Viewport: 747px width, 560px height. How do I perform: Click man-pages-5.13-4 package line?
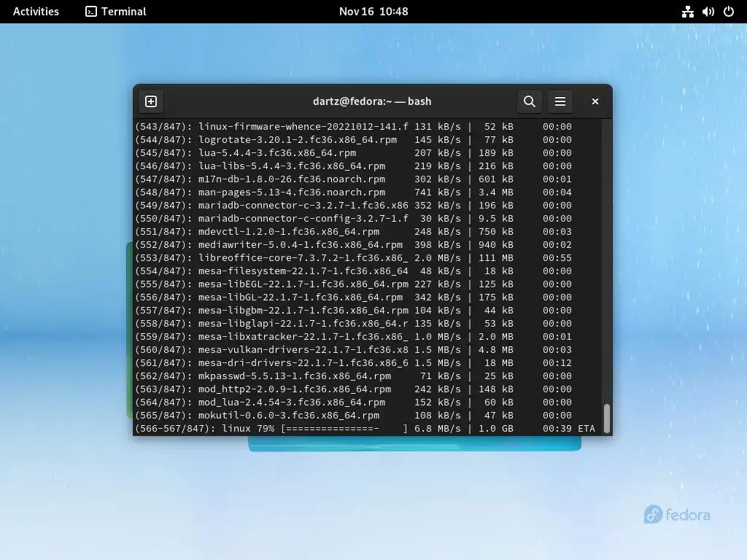tap(353, 192)
